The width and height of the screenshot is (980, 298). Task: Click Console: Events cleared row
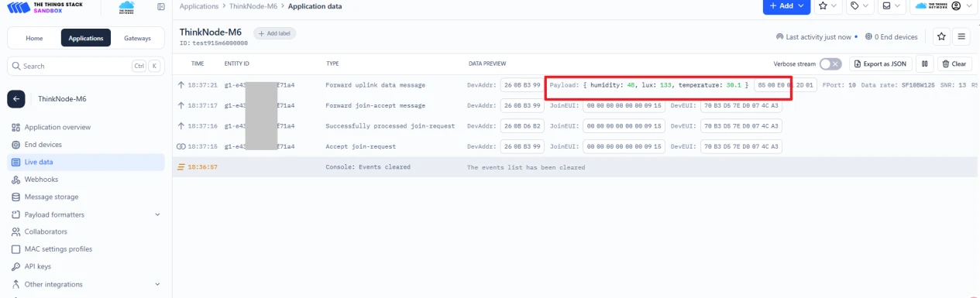click(x=576, y=166)
